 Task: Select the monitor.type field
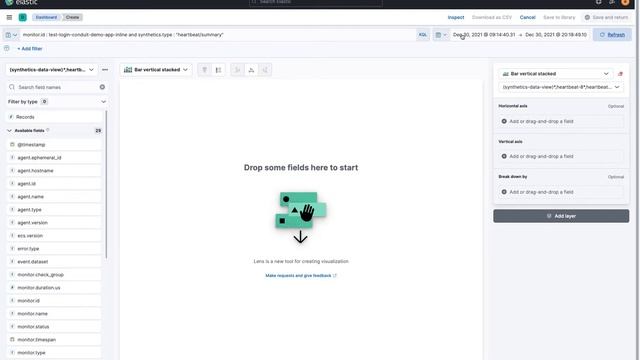click(x=54, y=353)
